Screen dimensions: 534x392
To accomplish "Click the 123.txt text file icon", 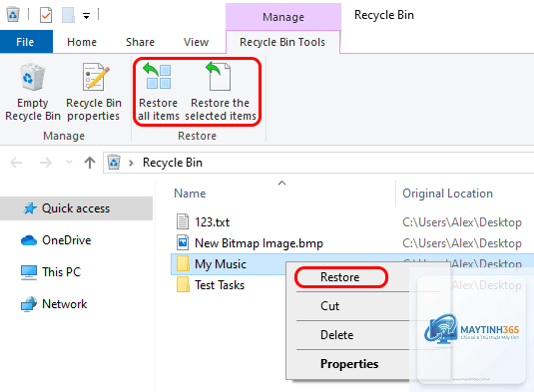I will 183,221.
